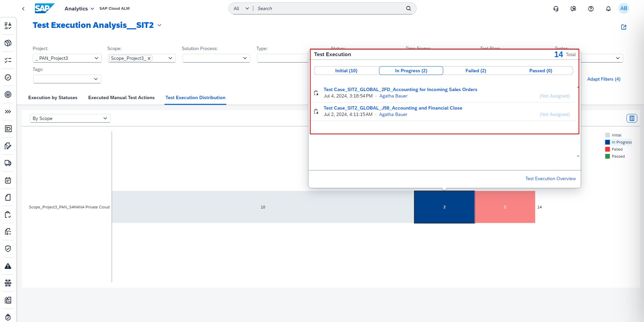644x322 pixels.
Task: Switch to Executed Manual Test Actions tab
Action: [121, 97]
